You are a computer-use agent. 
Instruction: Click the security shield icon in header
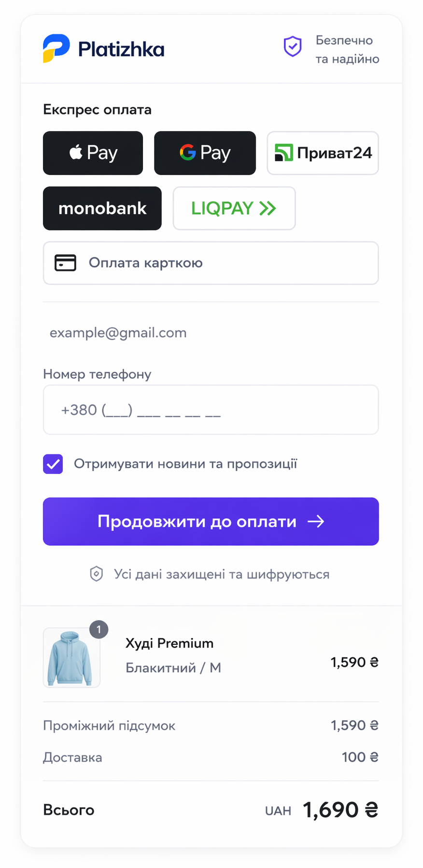point(292,47)
